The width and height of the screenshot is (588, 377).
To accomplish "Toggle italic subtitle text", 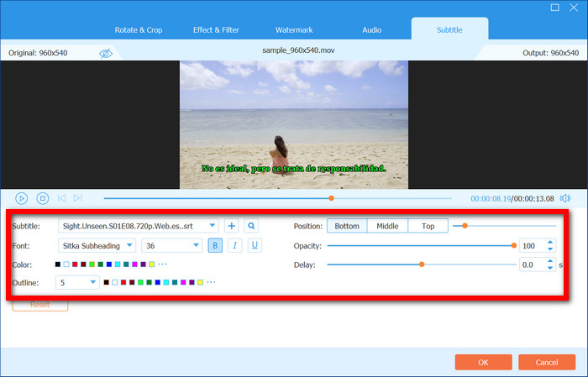I will coord(235,245).
